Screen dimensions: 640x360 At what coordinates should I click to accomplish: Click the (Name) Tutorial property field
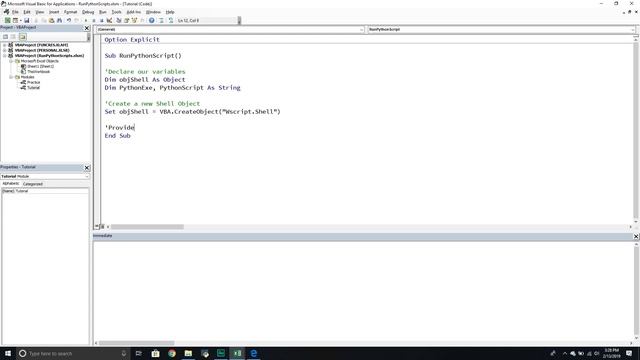(45, 191)
